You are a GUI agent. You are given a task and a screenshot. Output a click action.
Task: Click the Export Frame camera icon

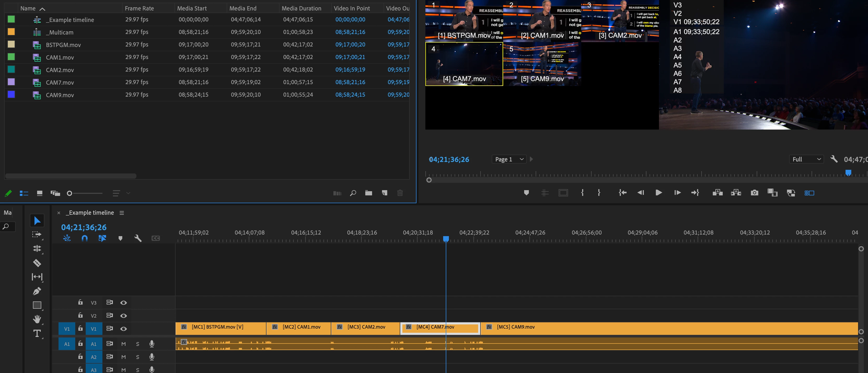[754, 193]
